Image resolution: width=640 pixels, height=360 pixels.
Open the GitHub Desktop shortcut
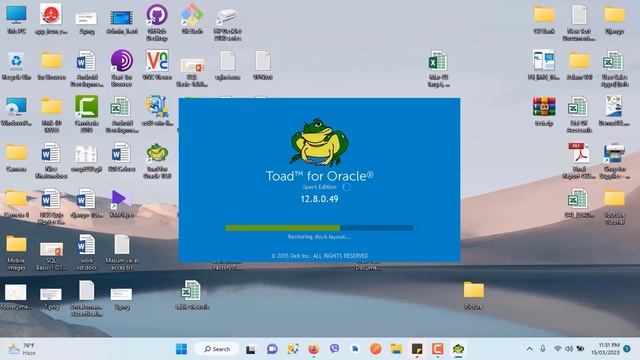(157, 22)
